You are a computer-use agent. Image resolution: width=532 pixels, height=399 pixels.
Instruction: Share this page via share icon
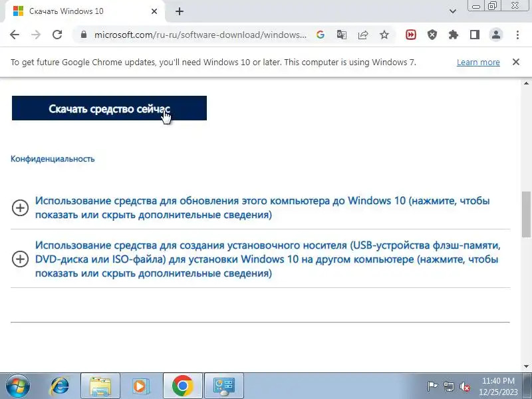point(363,35)
